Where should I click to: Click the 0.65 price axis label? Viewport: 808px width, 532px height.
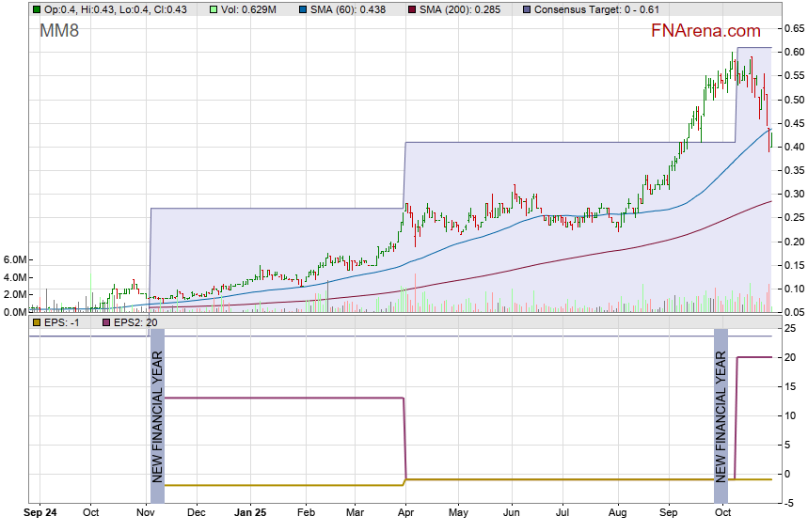(x=794, y=28)
